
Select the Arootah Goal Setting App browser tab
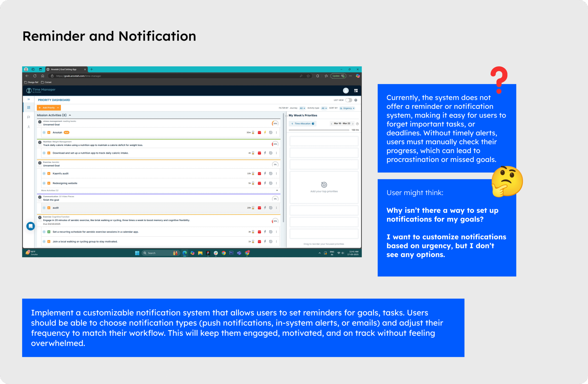pos(66,69)
